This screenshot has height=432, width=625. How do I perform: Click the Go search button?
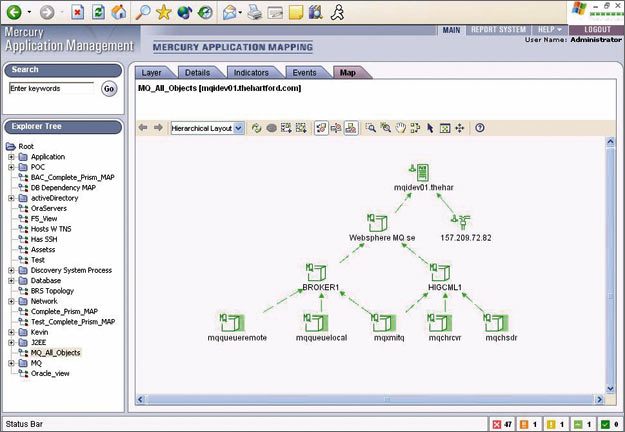(109, 89)
